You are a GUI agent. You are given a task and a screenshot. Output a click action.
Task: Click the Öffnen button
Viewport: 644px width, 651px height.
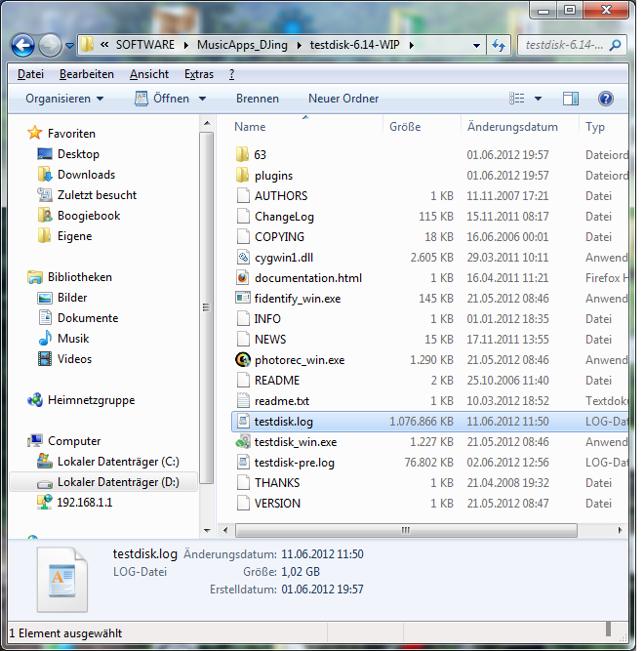[162, 99]
